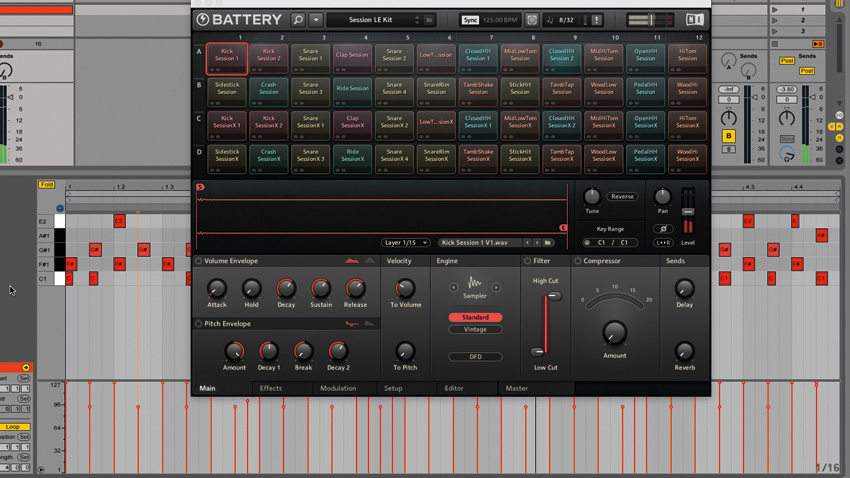Click the Fold button in Ableton piano roll

tap(47, 184)
